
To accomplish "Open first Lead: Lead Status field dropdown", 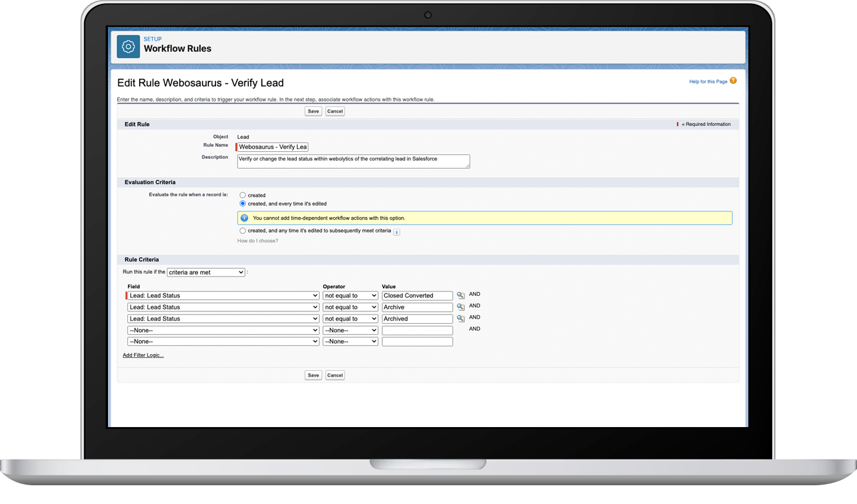I will coord(223,295).
